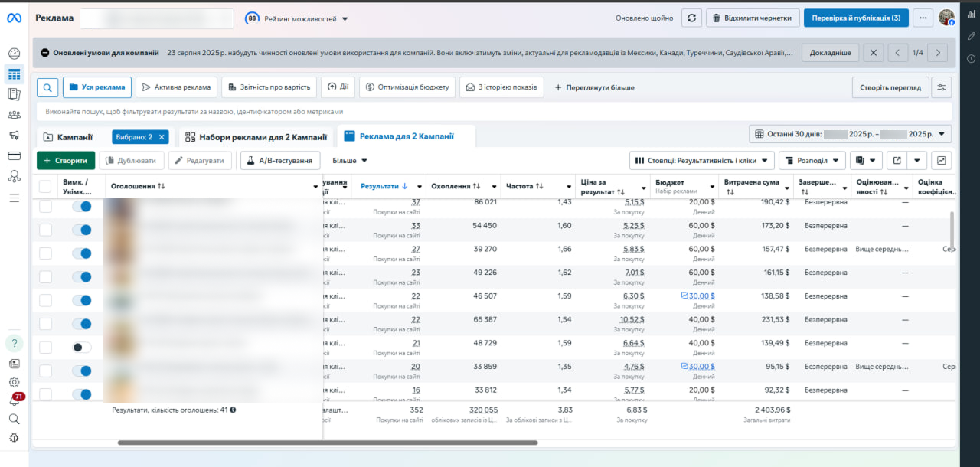Open the filter sliders settings icon
Screen dimensions: 980x467
(x=941, y=87)
